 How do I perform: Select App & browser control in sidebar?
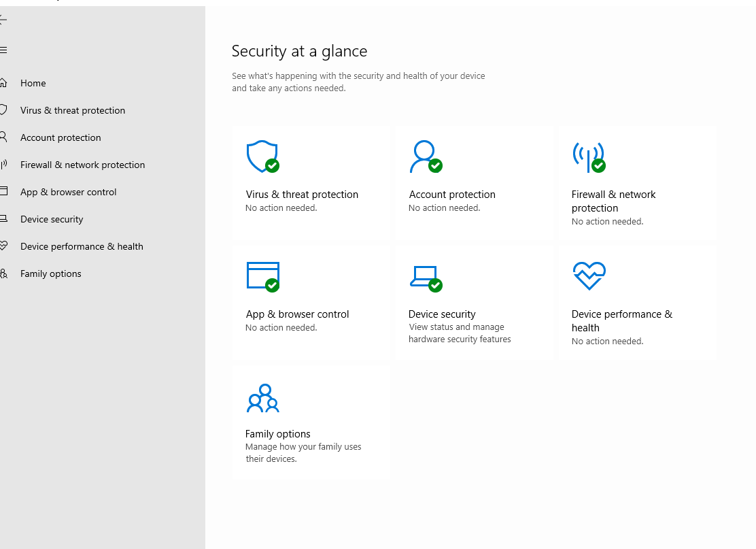click(69, 192)
